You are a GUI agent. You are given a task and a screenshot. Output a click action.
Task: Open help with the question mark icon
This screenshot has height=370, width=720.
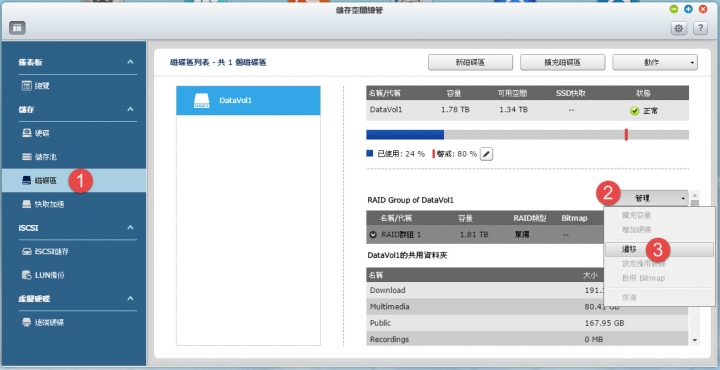(x=700, y=28)
